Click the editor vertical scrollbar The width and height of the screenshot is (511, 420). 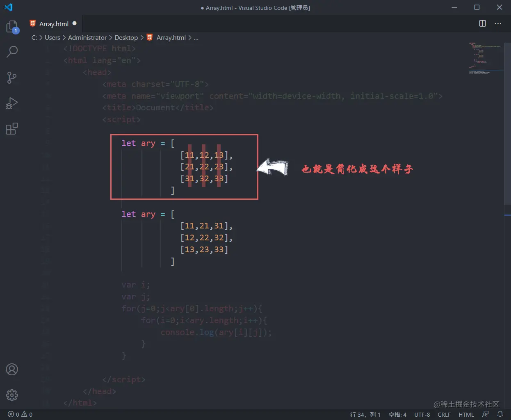click(507, 123)
